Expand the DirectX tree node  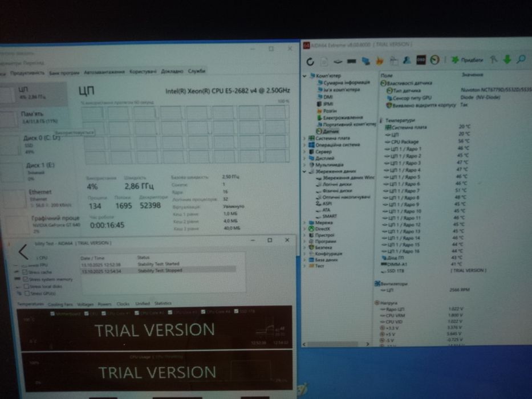coord(304,229)
